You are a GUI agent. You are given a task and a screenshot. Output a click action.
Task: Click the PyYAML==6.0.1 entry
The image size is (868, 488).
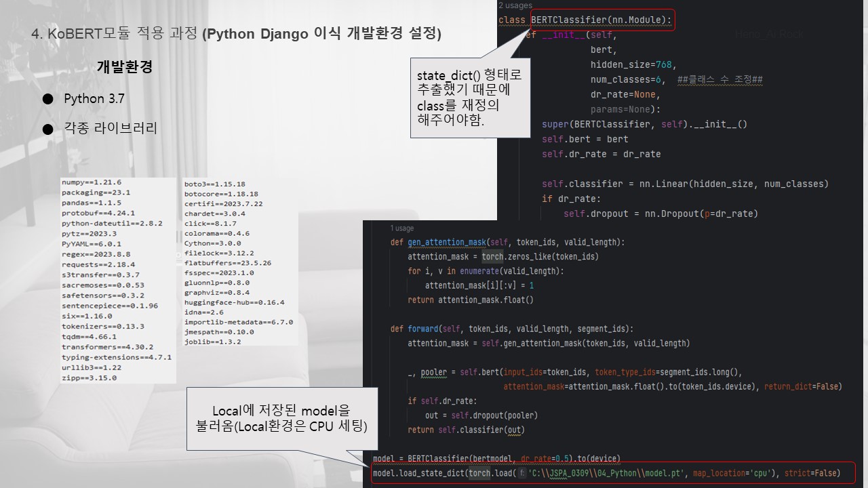click(x=92, y=243)
